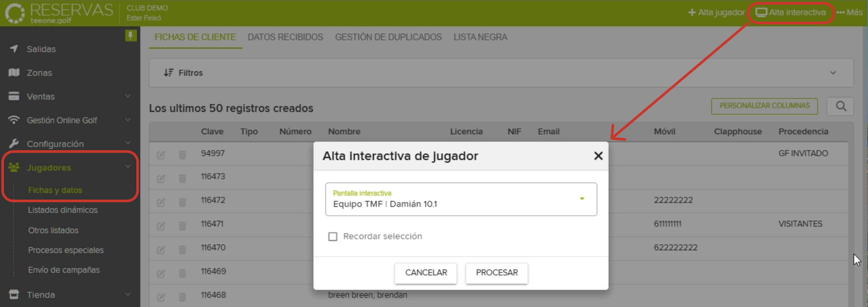Edit record 116469 with pencil icon

[x=161, y=273]
